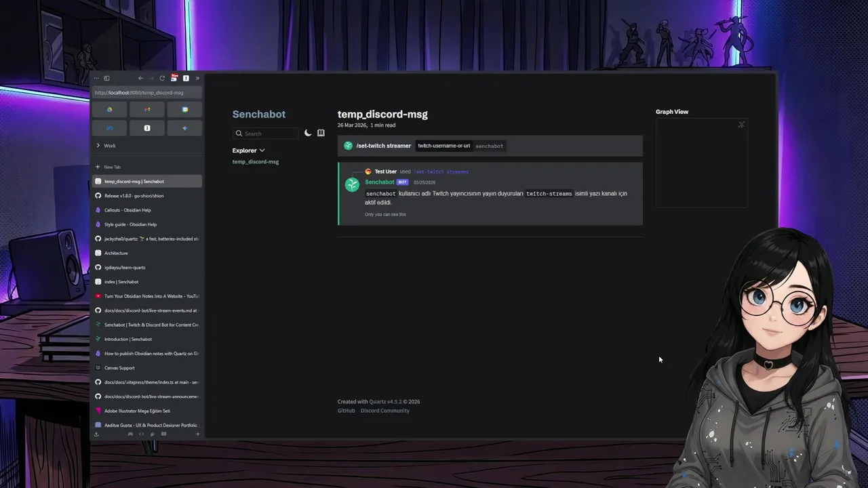Open the three-dots browser menu
The image size is (868, 488).
point(96,79)
